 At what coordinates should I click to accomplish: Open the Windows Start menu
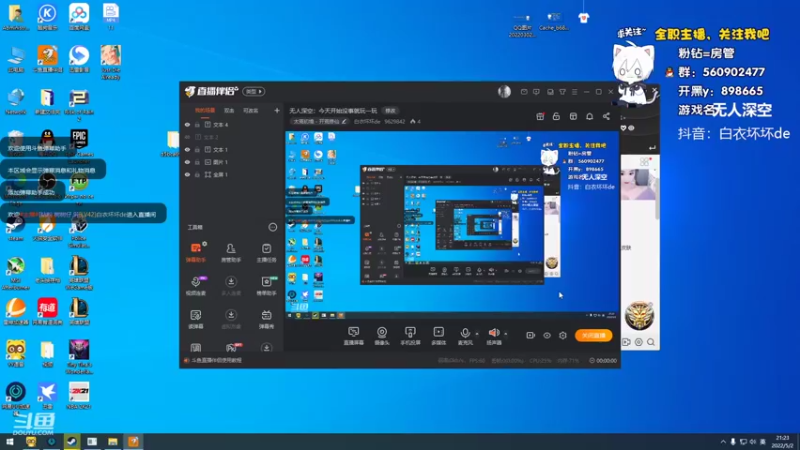pos(10,441)
